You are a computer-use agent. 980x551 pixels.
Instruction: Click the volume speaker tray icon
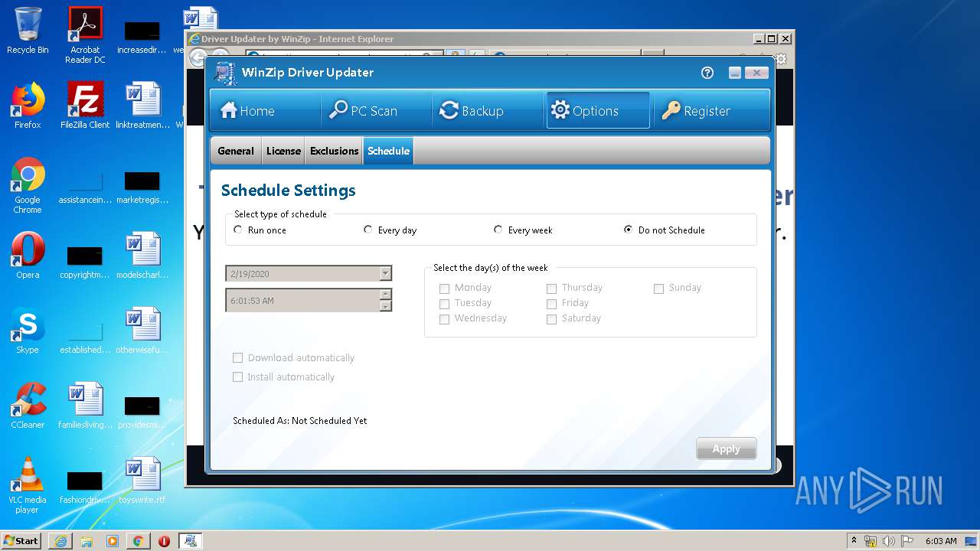coord(889,541)
